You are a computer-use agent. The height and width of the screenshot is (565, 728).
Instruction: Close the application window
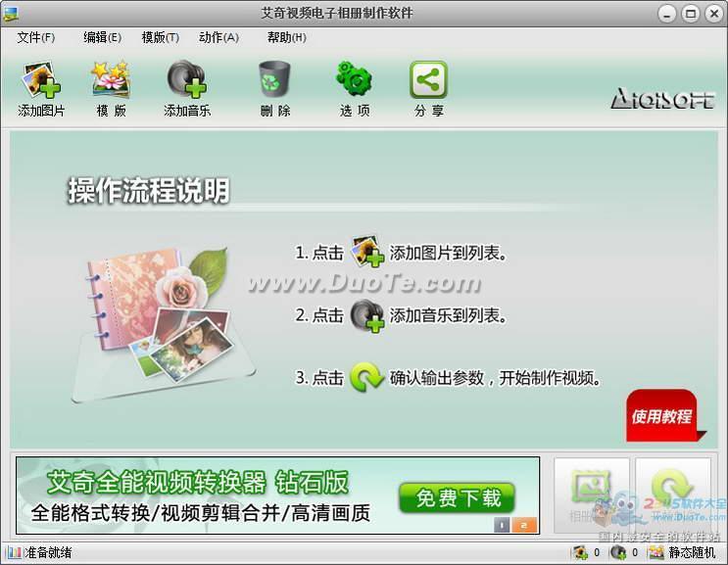point(714,14)
